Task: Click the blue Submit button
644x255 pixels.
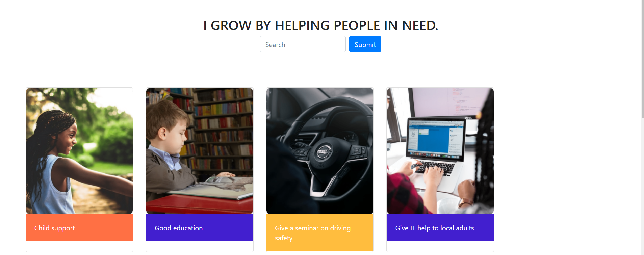Action: point(365,44)
